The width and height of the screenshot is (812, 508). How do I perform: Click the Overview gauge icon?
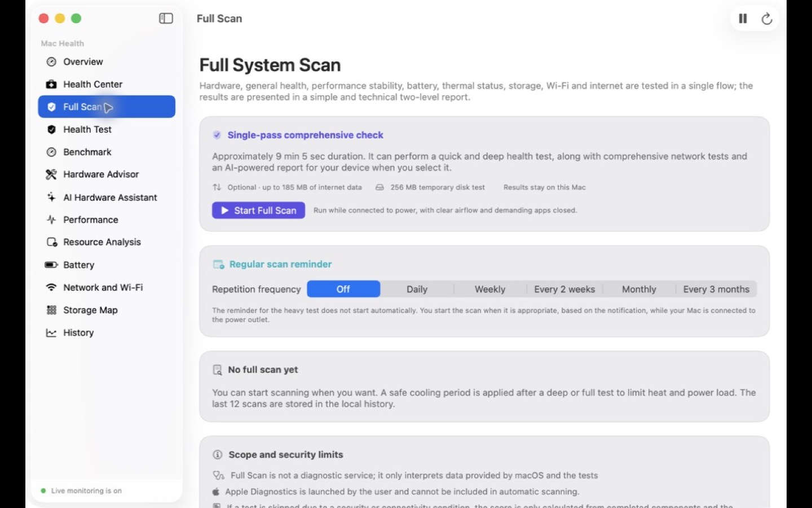pos(51,62)
